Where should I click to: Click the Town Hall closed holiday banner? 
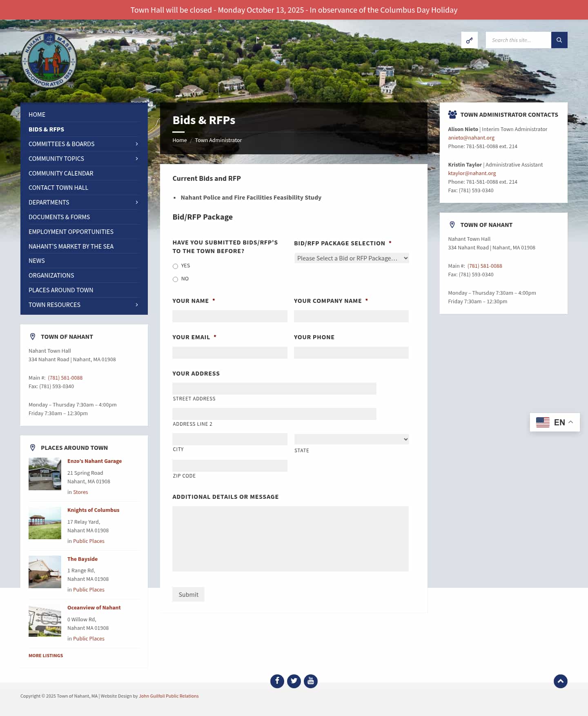[x=294, y=10]
